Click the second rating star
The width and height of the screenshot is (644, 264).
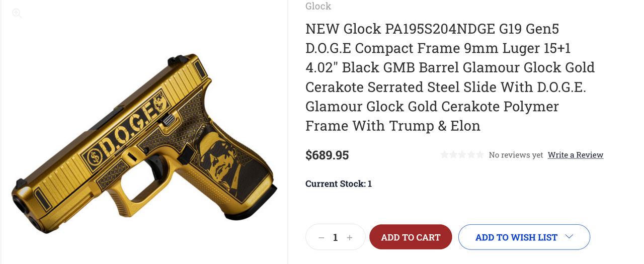pos(453,155)
